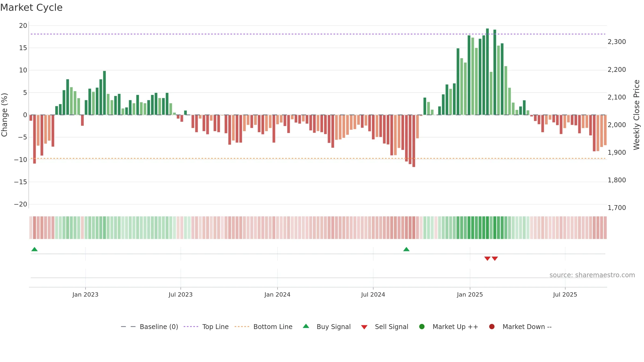Screen dimensions: 644x362
Task: Click the green Market Up circle in legend
Action: (x=422, y=327)
